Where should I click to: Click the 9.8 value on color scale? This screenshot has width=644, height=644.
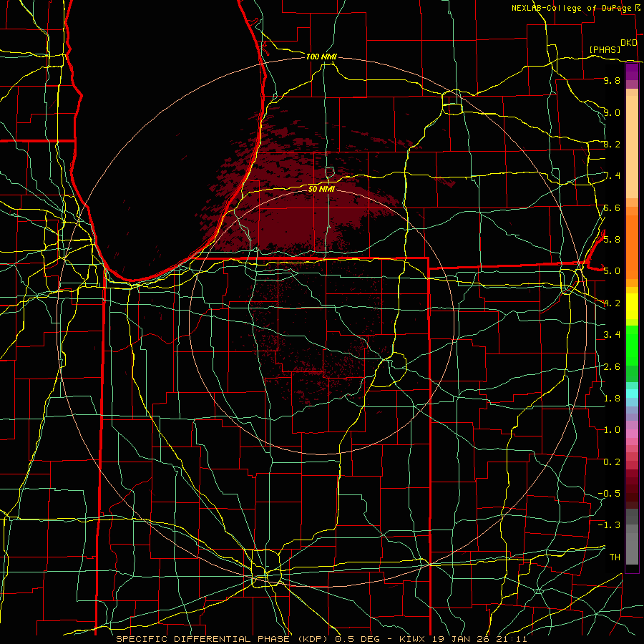pos(612,81)
